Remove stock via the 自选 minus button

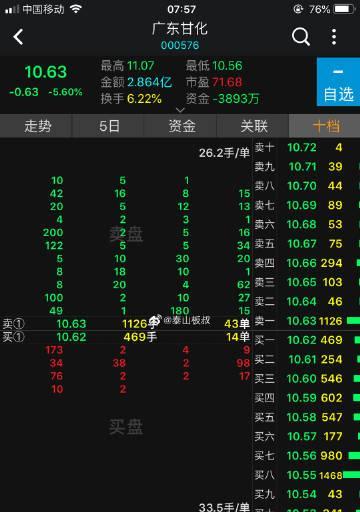coord(338,82)
